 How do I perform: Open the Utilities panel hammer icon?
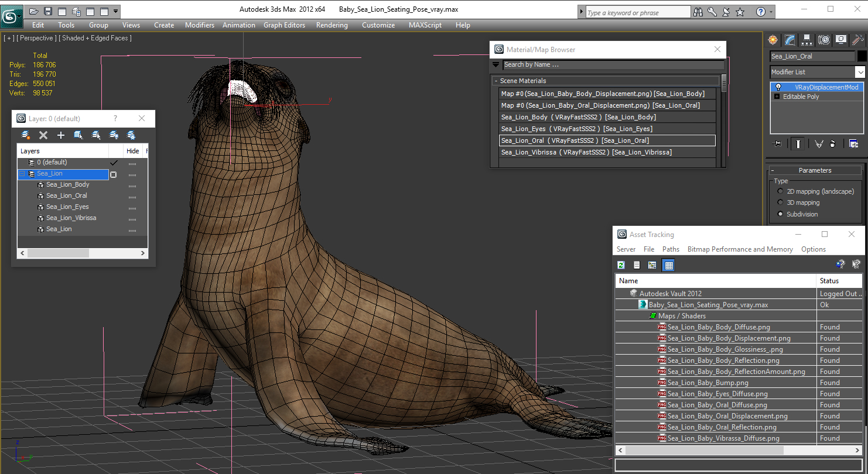click(857, 40)
